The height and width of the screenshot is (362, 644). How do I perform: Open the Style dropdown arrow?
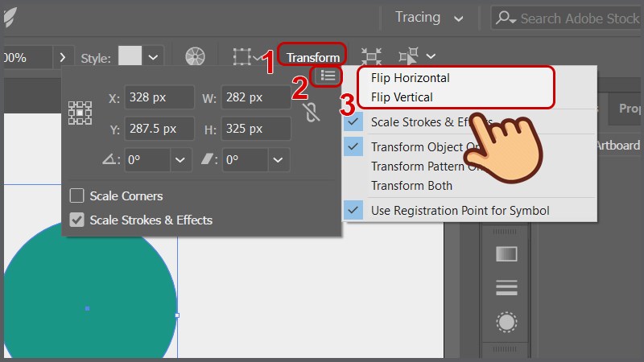(153, 57)
